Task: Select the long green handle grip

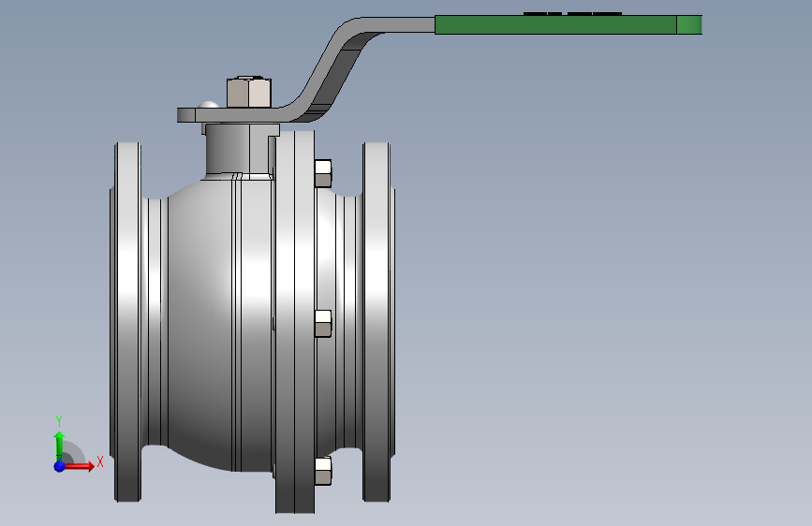Action: (555, 25)
